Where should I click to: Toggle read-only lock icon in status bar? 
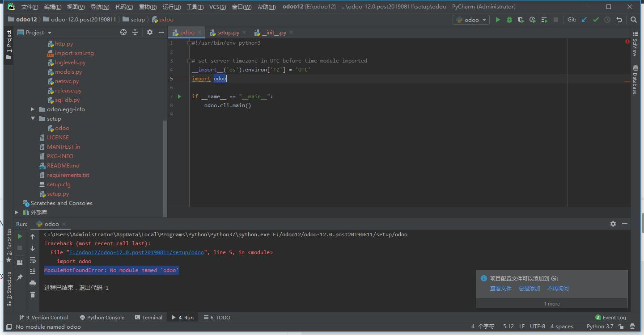[621, 327]
